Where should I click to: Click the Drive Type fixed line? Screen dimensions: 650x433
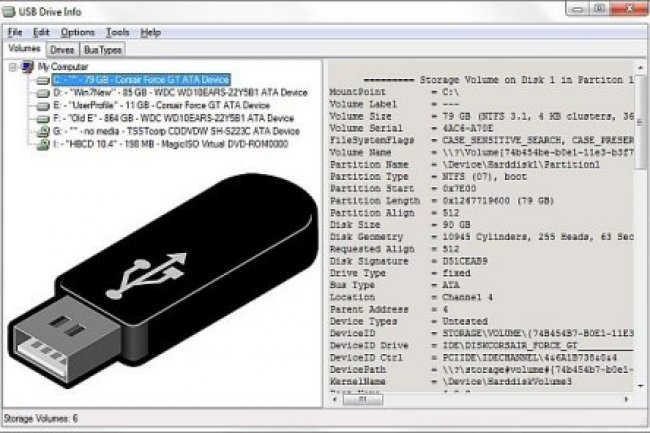[x=400, y=273]
